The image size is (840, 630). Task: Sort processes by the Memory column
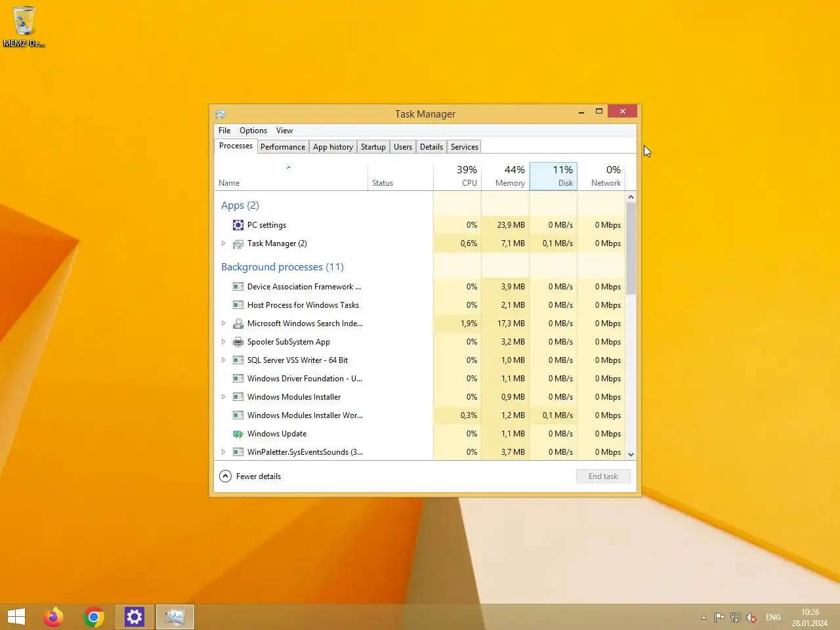click(505, 177)
